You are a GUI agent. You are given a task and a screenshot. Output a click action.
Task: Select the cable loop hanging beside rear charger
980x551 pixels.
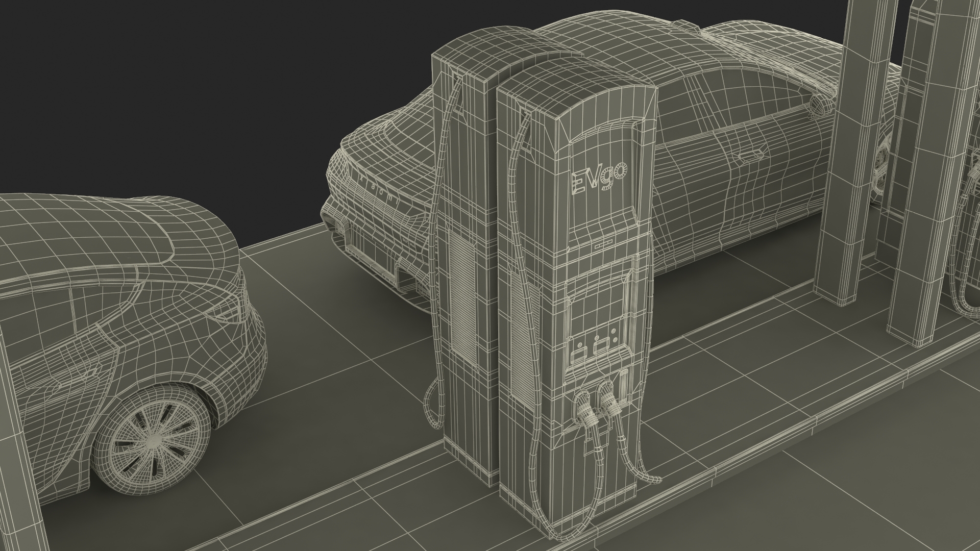434,403
